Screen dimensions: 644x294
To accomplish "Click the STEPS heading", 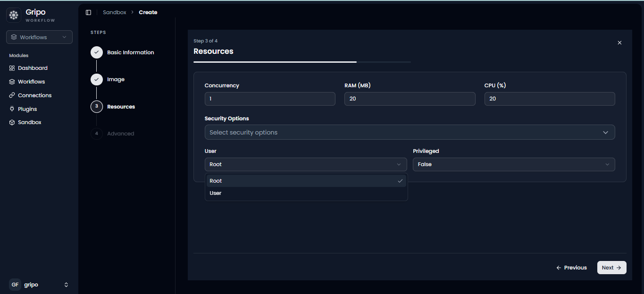I will point(98,33).
